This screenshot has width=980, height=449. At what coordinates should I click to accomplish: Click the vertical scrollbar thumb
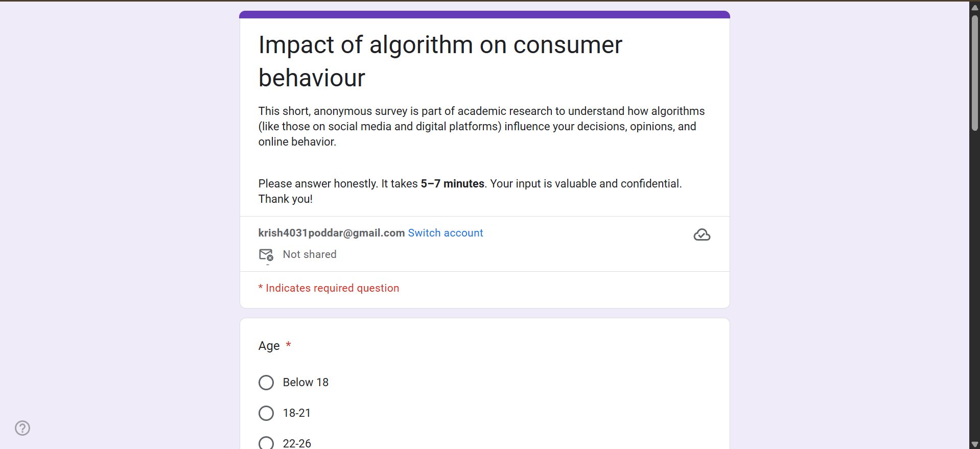974,73
